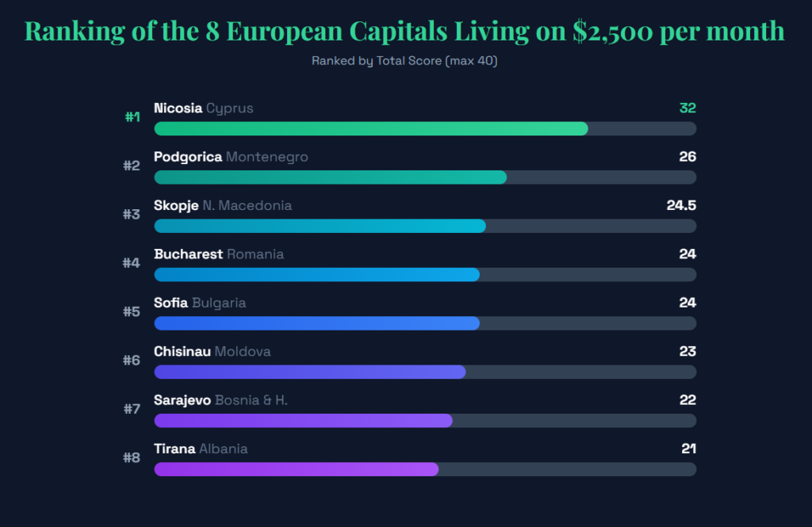Click Skopje's score value 24.5
The image size is (812, 527).
(x=681, y=205)
